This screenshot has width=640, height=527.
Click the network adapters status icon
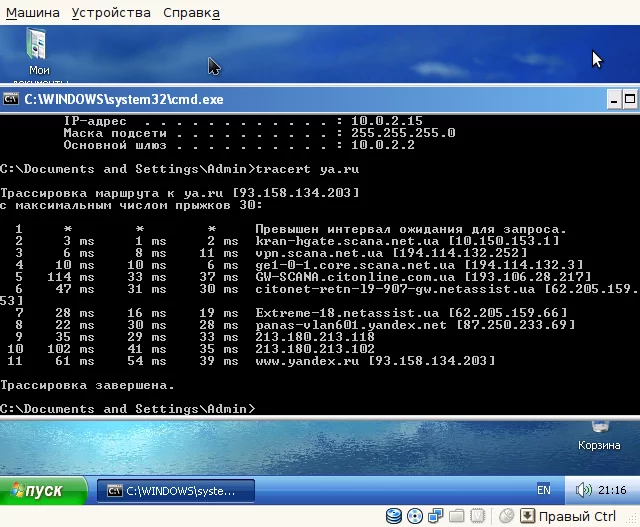pyautogui.click(x=436, y=516)
